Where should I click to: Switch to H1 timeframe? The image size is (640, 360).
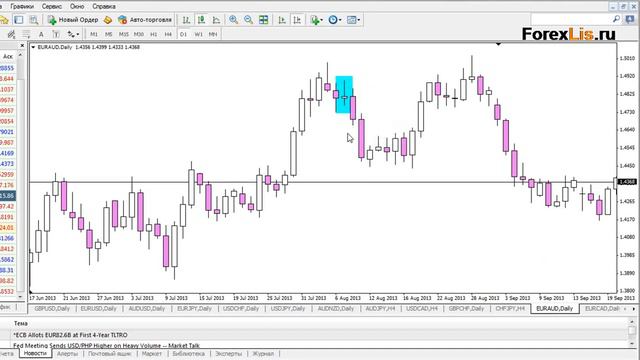click(x=153, y=34)
